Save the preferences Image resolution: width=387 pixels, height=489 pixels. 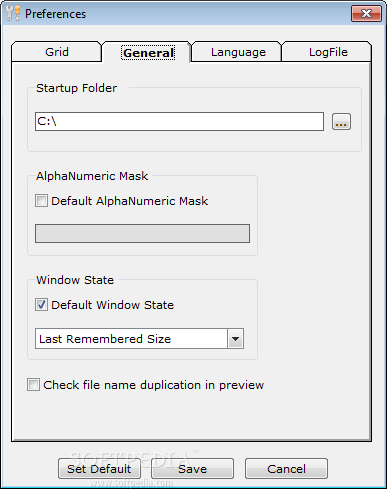coord(192,469)
